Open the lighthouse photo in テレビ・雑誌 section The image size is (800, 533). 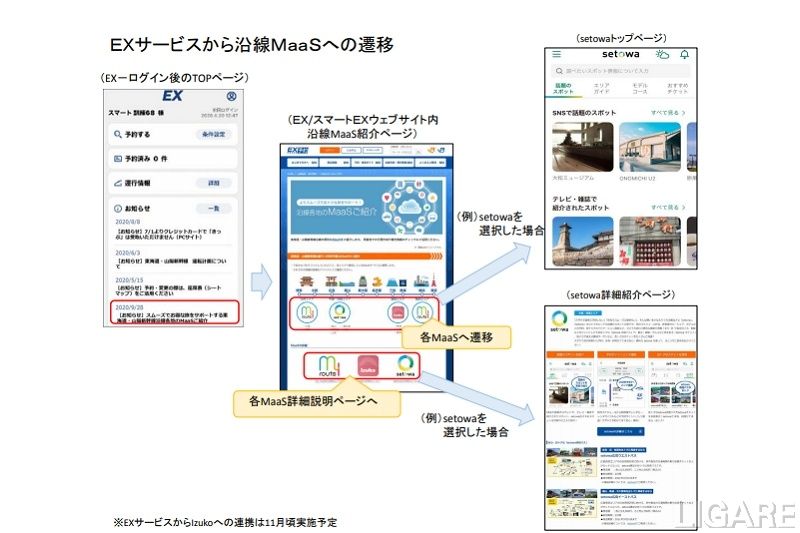[583, 241]
